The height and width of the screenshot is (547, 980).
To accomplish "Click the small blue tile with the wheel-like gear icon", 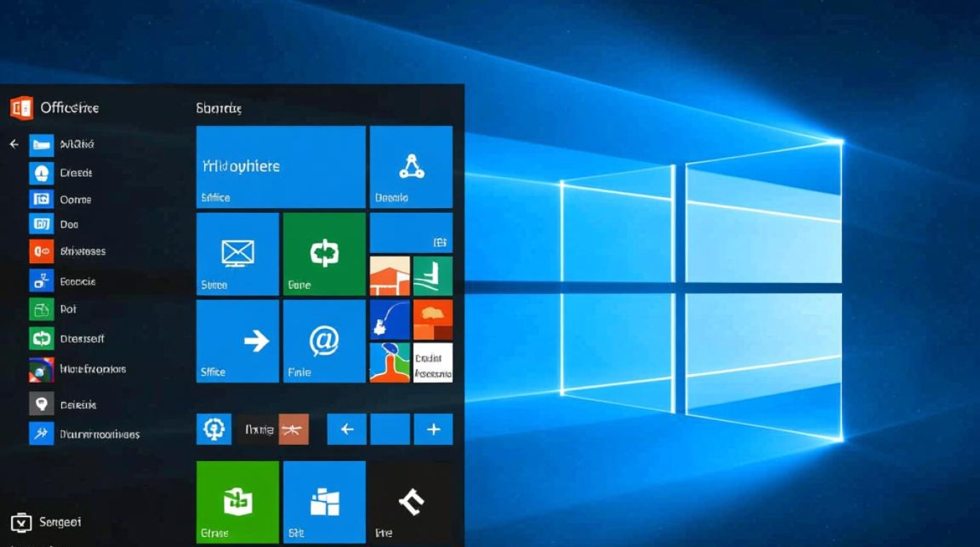I will (214, 429).
